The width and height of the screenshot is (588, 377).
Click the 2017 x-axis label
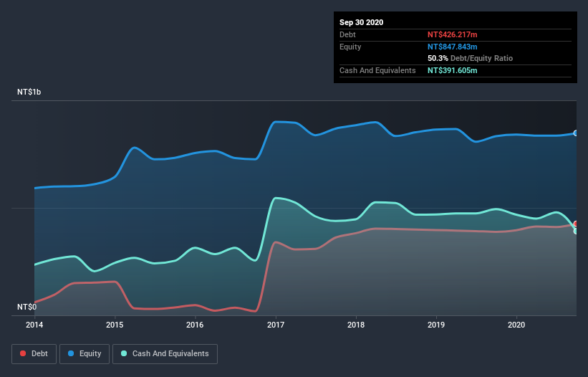click(x=276, y=325)
